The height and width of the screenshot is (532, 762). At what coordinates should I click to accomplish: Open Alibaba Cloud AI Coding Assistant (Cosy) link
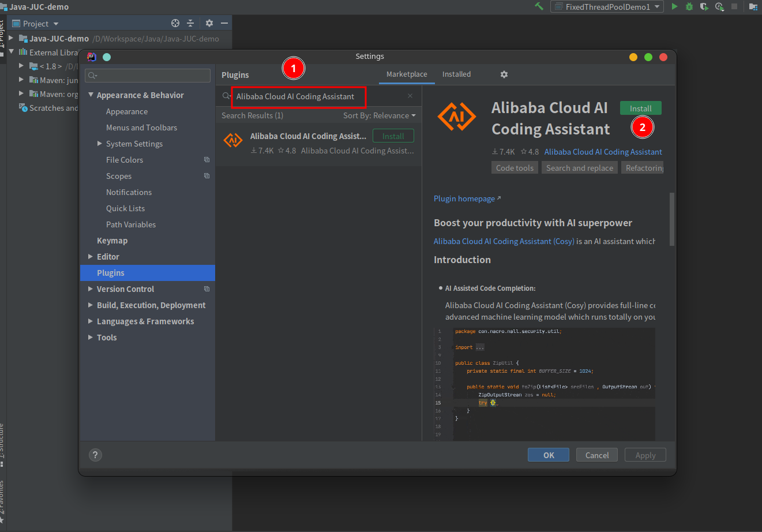[504, 241]
